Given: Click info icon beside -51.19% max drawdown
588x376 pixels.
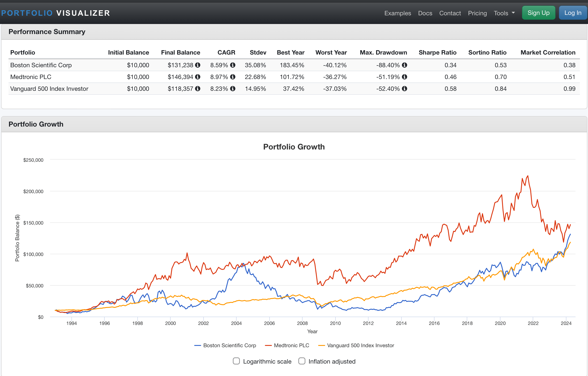Looking at the screenshot, I should 405,77.
